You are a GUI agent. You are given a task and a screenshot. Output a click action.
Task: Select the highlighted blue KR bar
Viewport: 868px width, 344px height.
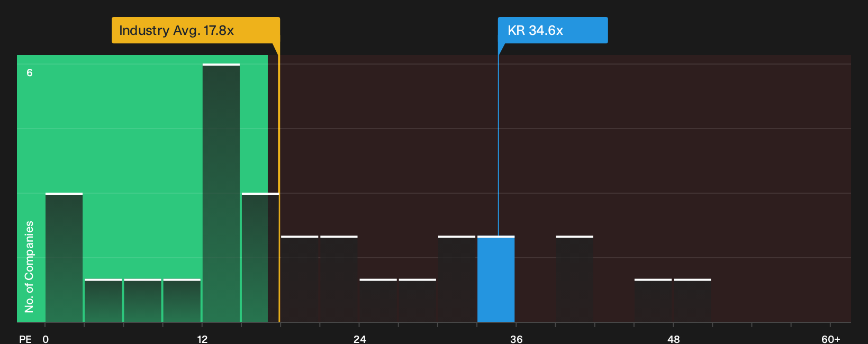point(496,279)
